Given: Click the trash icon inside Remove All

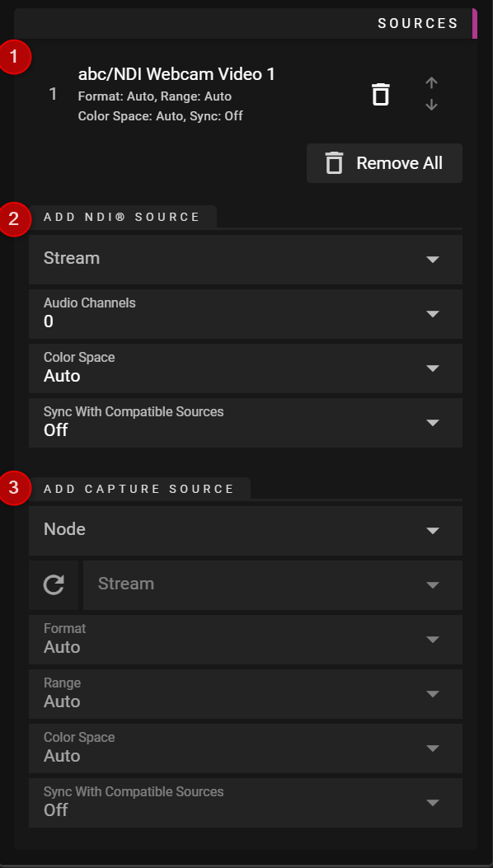Looking at the screenshot, I should [x=333, y=162].
